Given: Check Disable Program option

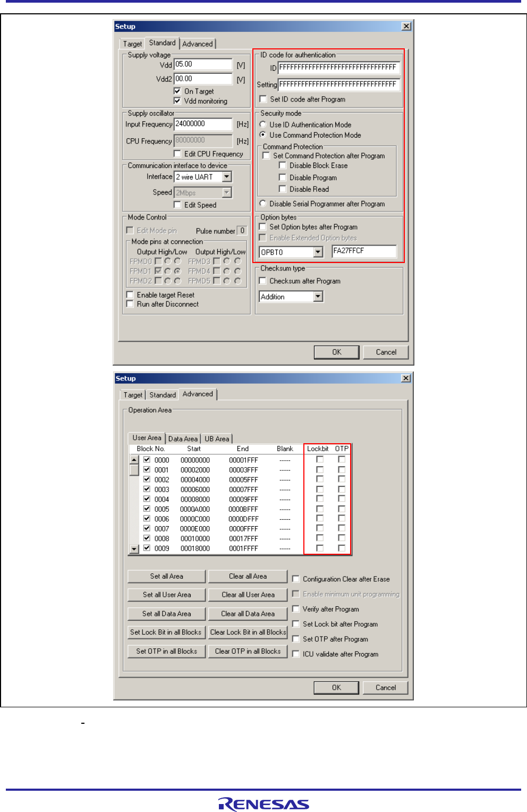Looking at the screenshot, I should point(283,177).
